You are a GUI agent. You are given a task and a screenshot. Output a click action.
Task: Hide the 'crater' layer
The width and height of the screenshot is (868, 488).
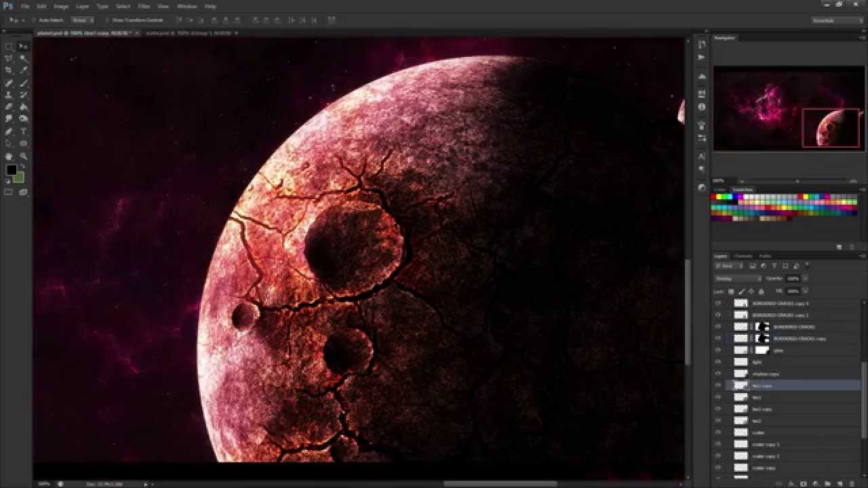pyautogui.click(x=718, y=432)
